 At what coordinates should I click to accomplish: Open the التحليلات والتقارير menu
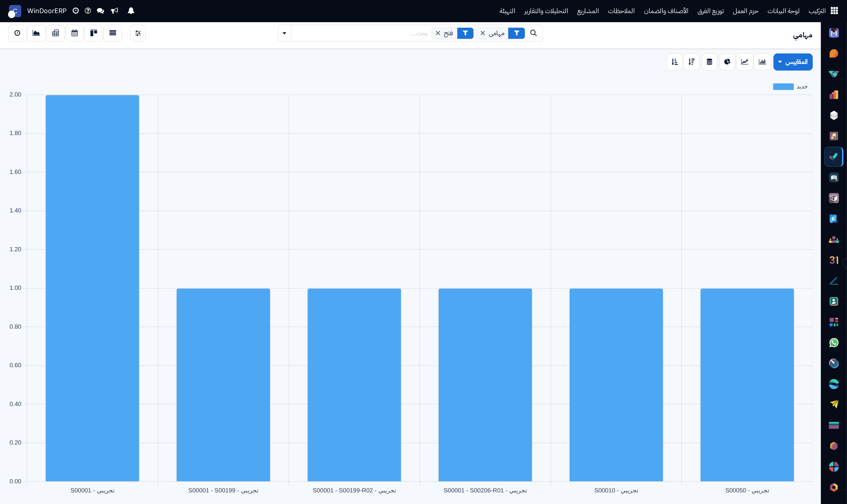click(546, 11)
